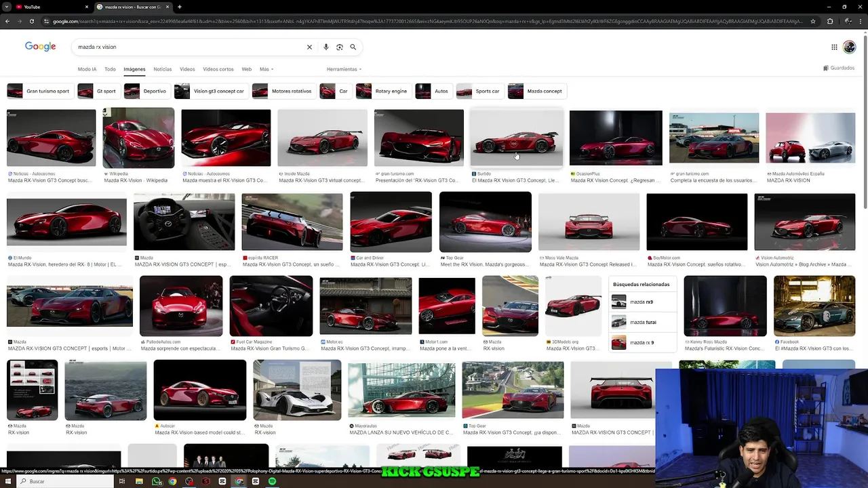Viewport: 868px width, 488px height.
Task: Filter by the Gran turismo sport chip
Action: tap(39, 91)
